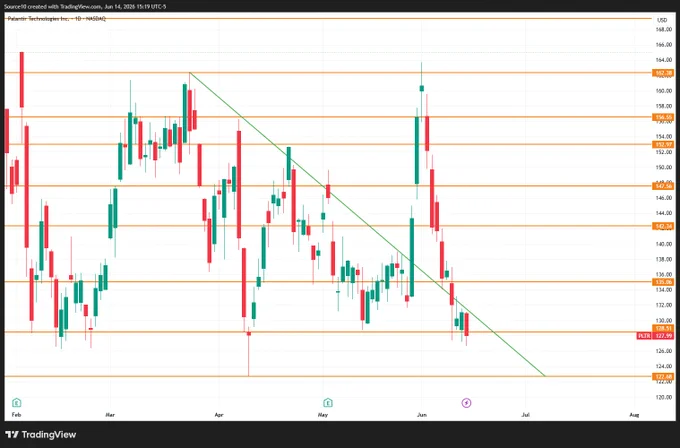Select the 135.06 orange price label
The image size is (680, 448).
[663, 282]
